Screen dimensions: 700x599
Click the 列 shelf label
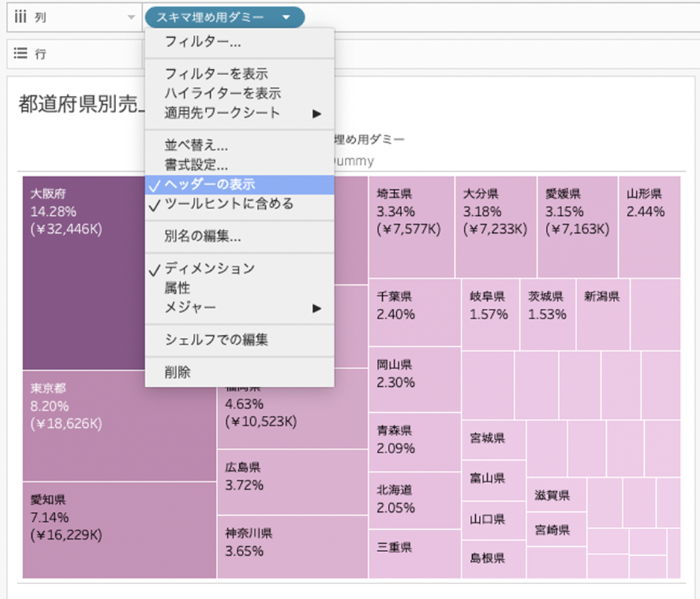(40, 17)
